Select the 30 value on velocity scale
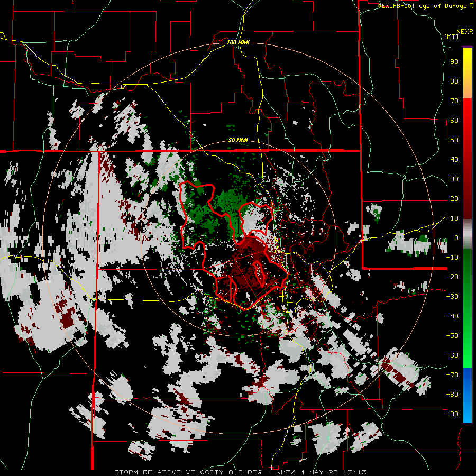This screenshot has width=476, height=476. click(x=454, y=179)
